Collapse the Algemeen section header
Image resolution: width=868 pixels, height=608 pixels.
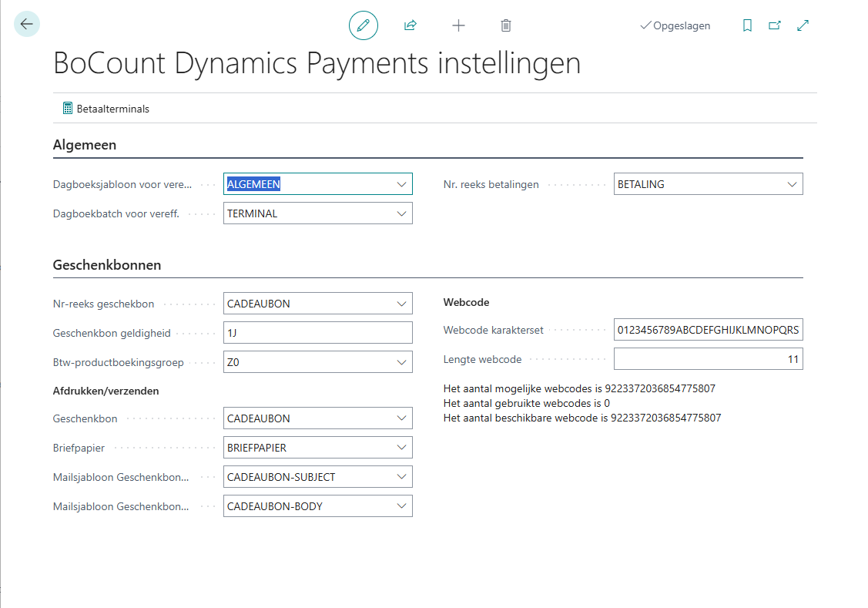point(85,145)
